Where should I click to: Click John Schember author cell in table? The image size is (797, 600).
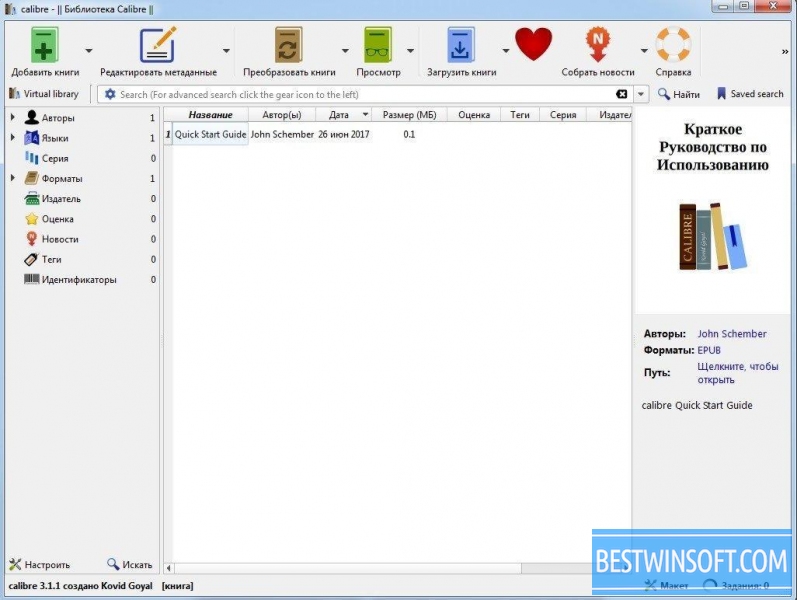(282, 134)
